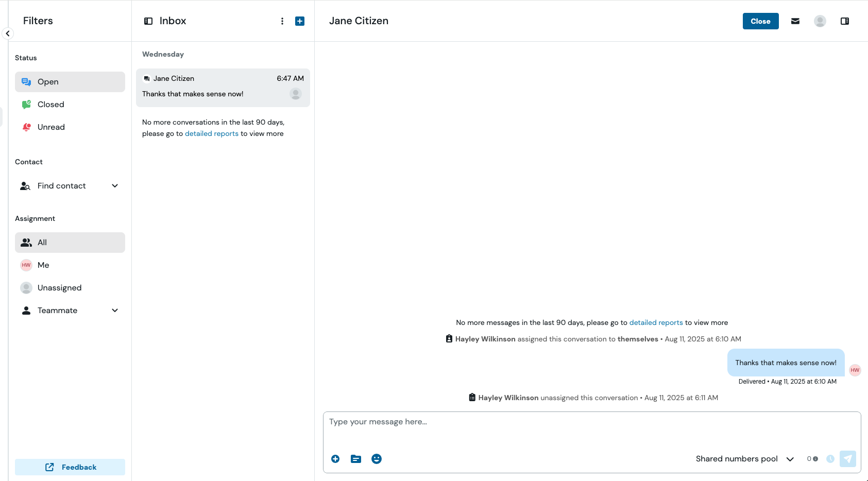Viewport: 868px width, 481px height.
Task: Start a new conversation with the plus icon
Action: [299, 21]
